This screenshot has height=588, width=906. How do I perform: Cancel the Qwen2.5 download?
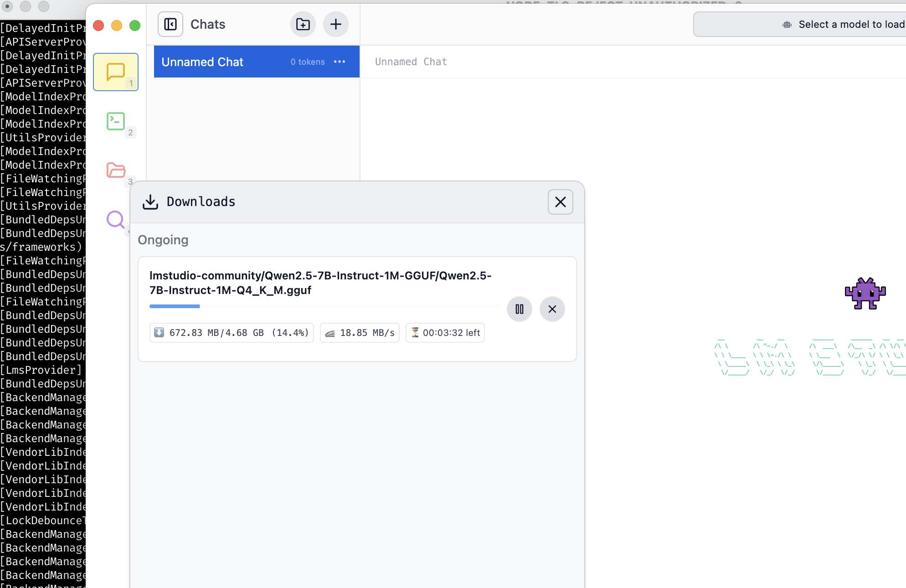pyautogui.click(x=552, y=309)
